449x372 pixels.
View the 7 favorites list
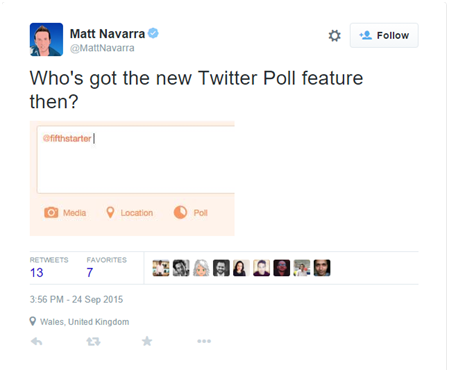90,273
